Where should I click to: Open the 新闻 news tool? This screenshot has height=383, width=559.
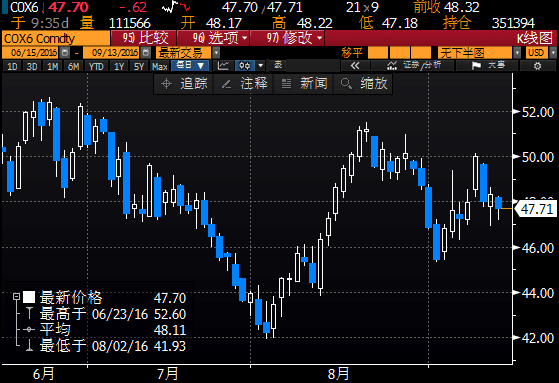coord(304,84)
